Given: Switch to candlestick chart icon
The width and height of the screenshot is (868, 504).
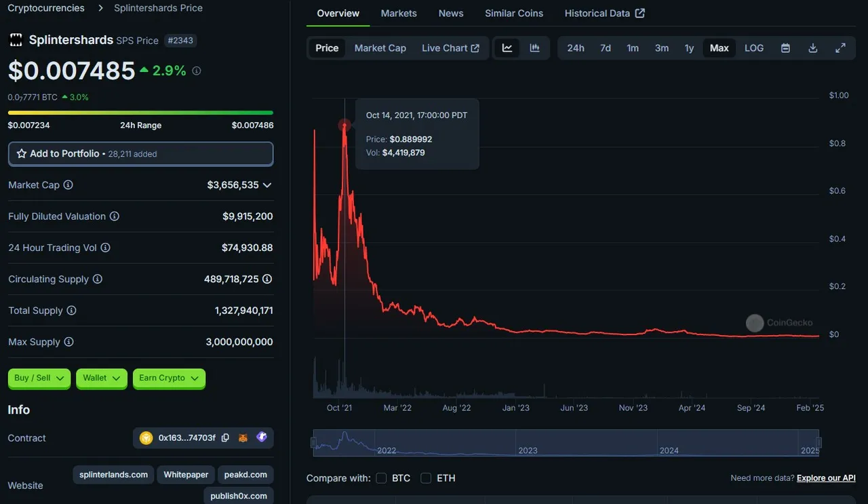Looking at the screenshot, I should [535, 48].
